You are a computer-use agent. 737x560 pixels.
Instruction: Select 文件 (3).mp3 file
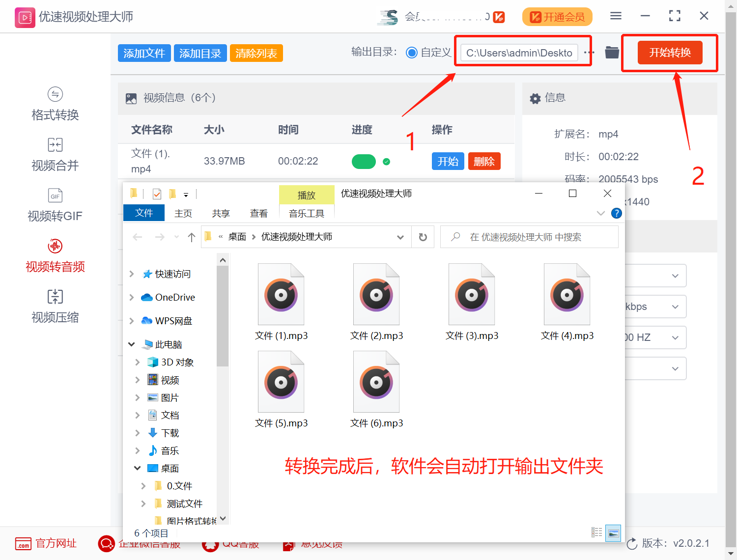(x=472, y=302)
